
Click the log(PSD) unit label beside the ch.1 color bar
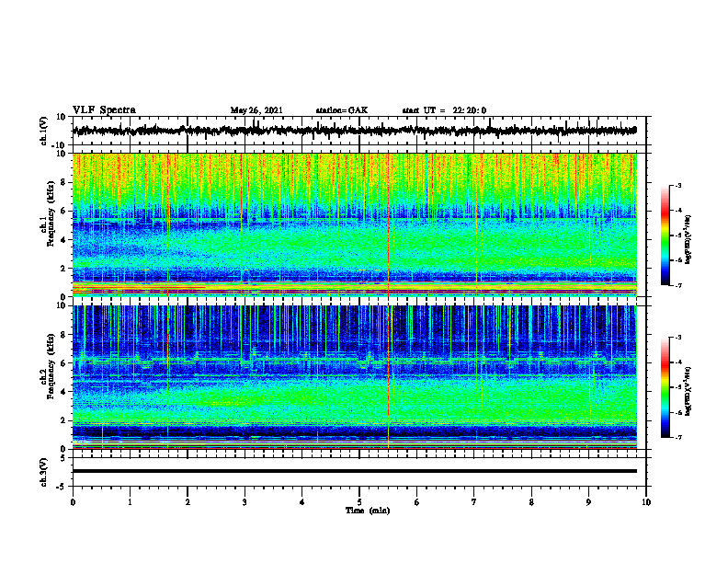pos(688,239)
